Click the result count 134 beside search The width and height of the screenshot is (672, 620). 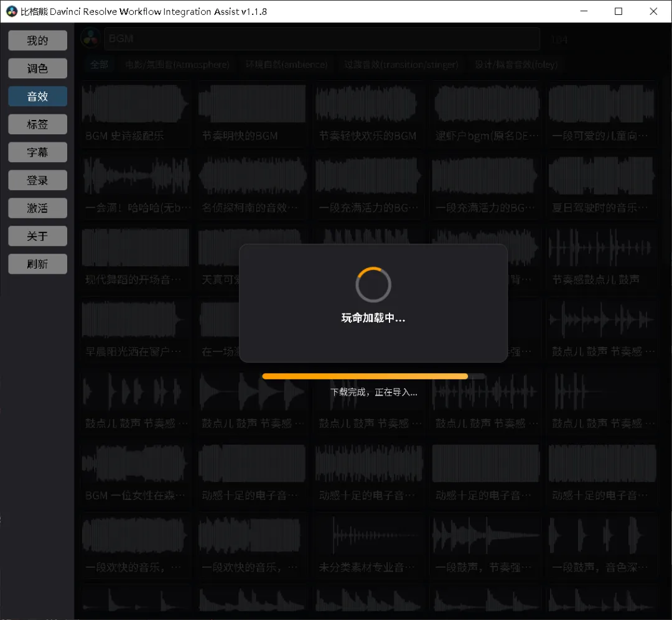pos(559,40)
